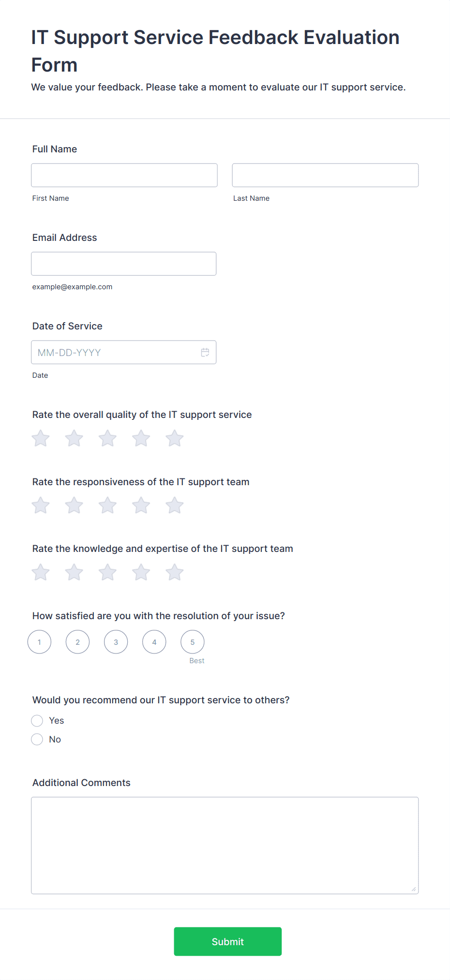Open the calendar picker icon in Date field
Image resolution: width=450 pixels, height=980 pixels.
[205, 352]
